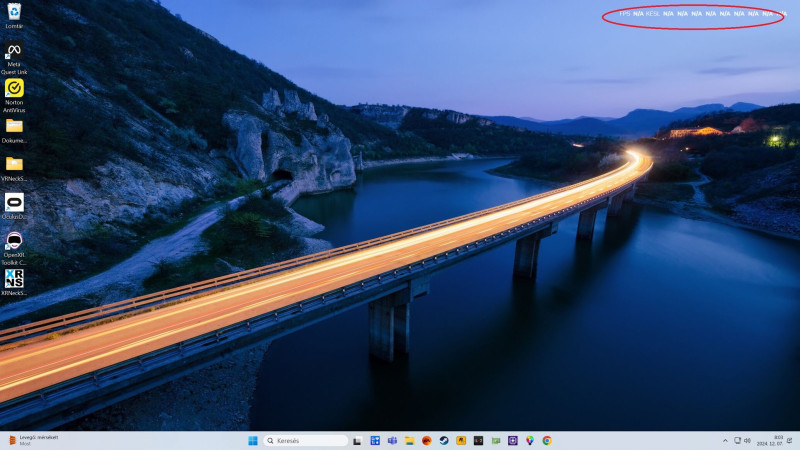The width and height of the screenshot is (800, 450).
Task: Launch the EA app from the taskbar
Action: (427, 440)
